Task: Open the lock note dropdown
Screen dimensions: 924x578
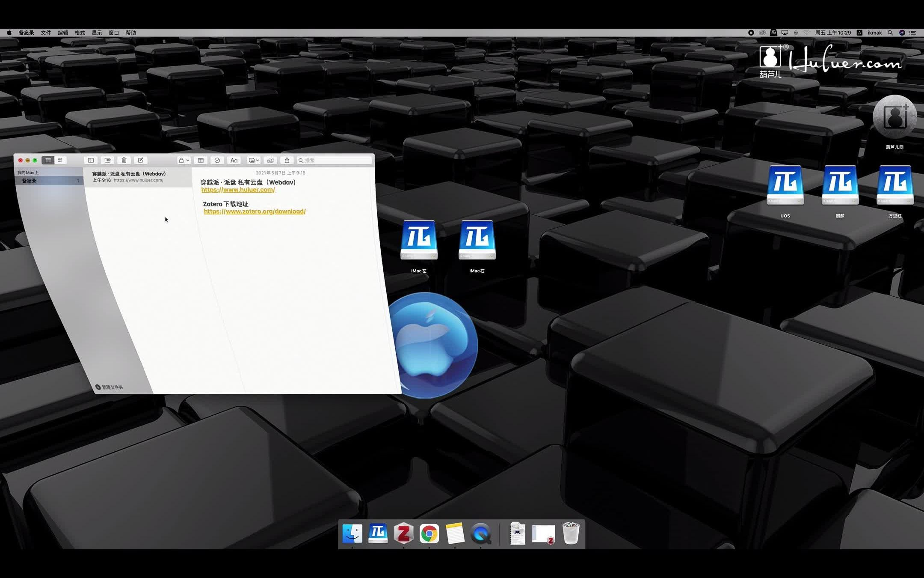Action: pyautogui.click(x=184, y=160)
